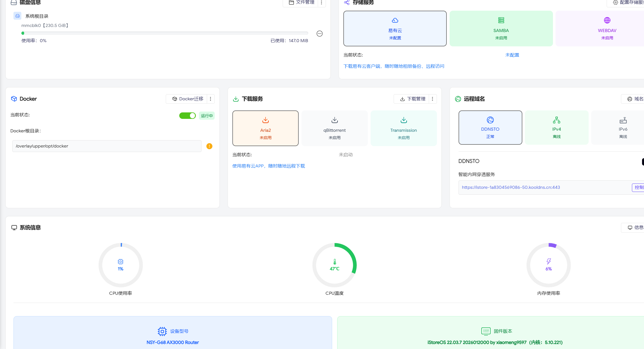Open the istore kooldns.cn remote URL link
The width and height of the screenshot is (644, 349).
coord(511,187)
